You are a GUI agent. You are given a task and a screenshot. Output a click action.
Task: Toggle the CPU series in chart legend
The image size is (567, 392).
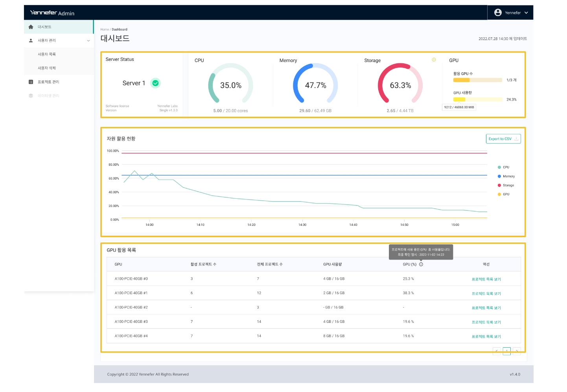(503, 167)
